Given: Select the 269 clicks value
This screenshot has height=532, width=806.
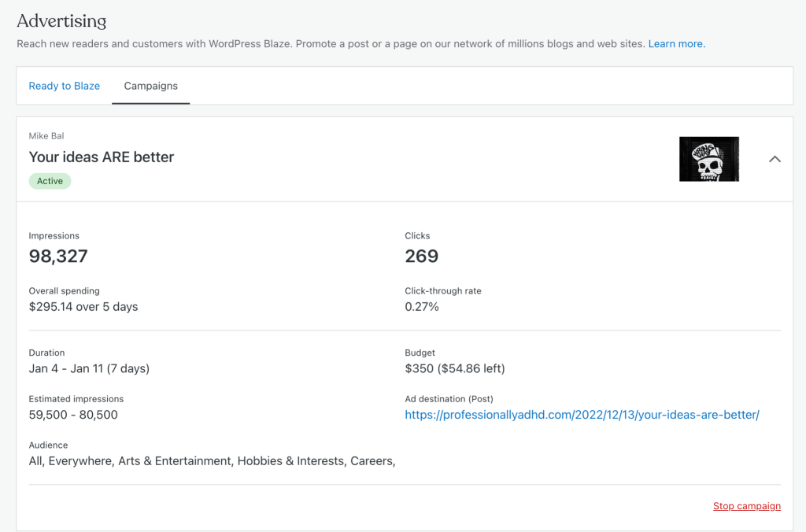Looking at the screenshot, I should [x=421, y=256].
